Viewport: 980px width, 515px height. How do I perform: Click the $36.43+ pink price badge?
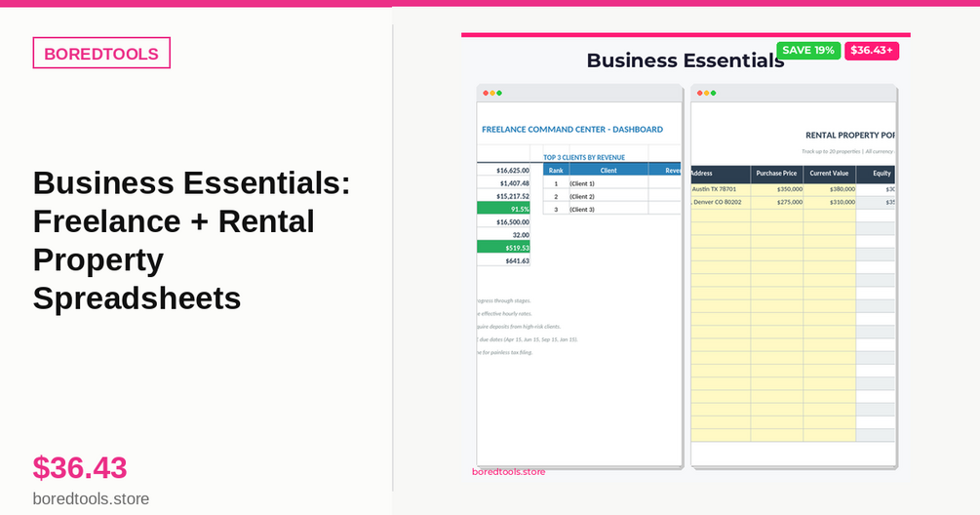pyautogui.click(x=872, y=51)
